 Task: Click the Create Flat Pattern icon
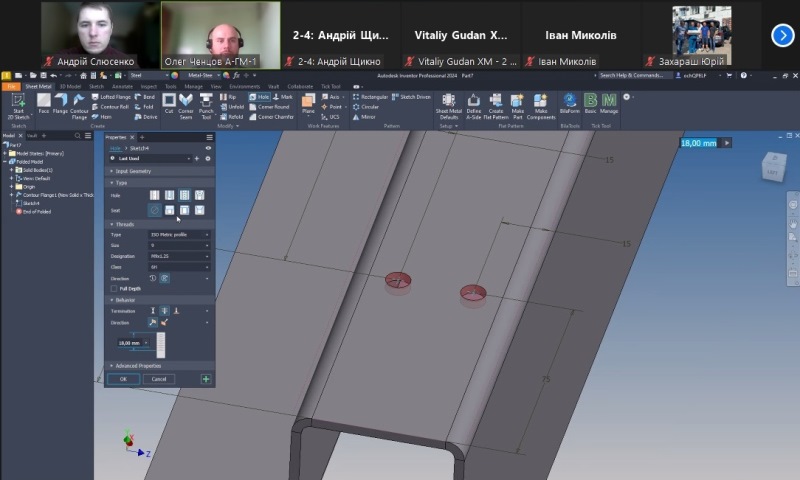click(495, 102)
